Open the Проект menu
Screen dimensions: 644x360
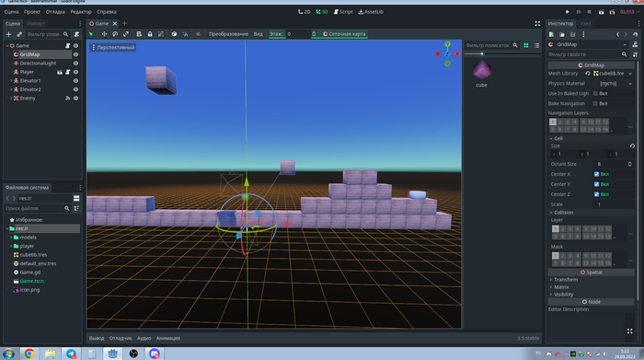32,12
